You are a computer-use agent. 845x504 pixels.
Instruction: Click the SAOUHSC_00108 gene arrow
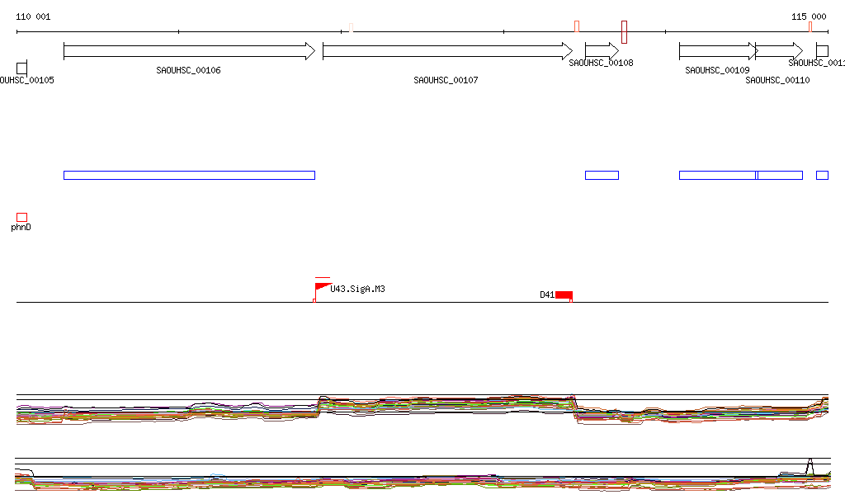602,51
